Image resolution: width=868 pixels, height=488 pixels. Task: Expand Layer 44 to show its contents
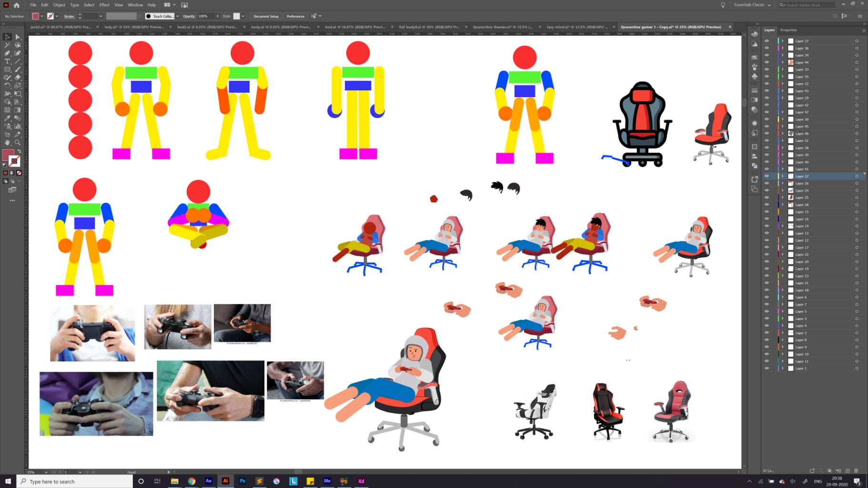pos(784,62)
